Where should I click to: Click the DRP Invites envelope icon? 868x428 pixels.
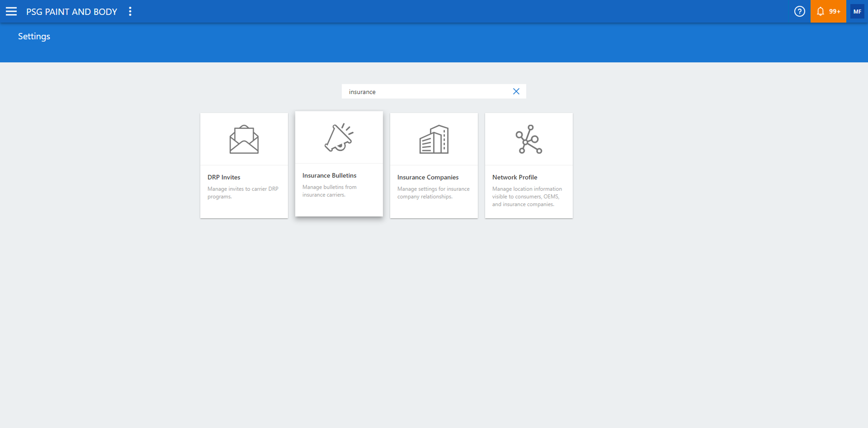(x=244, y=139)
